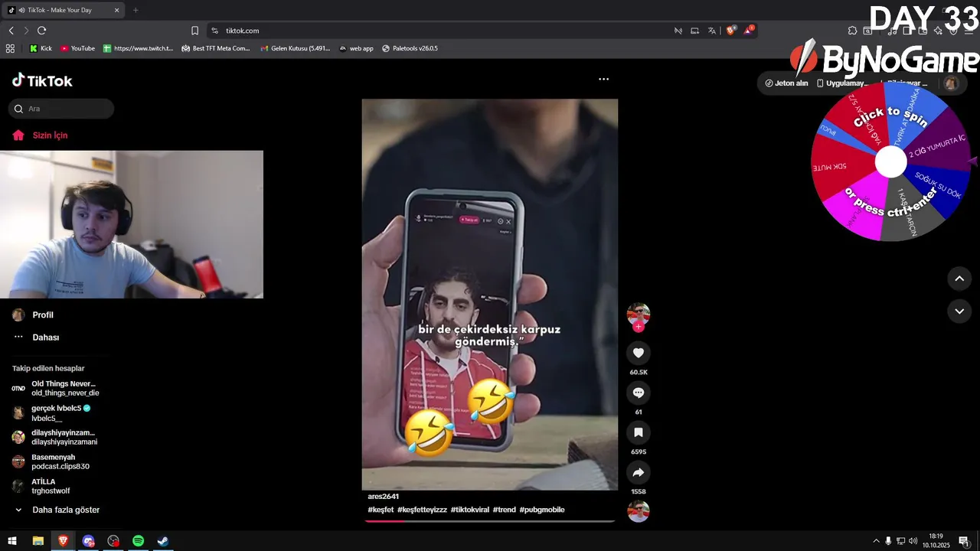The width and height of the screenshot is (980, 551).
Task: Show hidden tray icons with the chevron
Action: (x=876, y=541)
